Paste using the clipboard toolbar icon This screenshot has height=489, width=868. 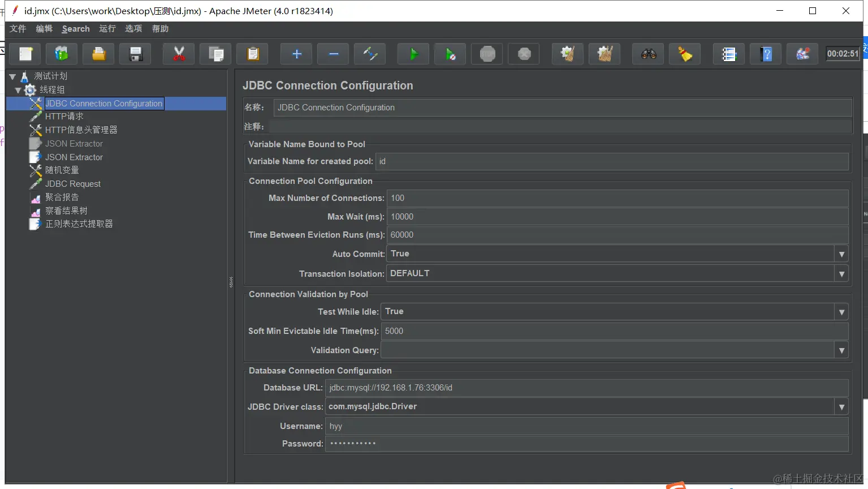(x=253, y=54)
